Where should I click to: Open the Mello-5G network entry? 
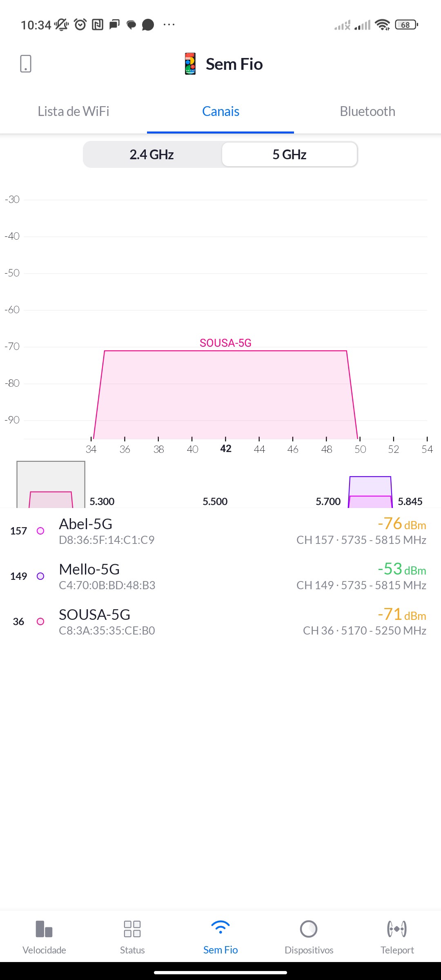[220, 577]
